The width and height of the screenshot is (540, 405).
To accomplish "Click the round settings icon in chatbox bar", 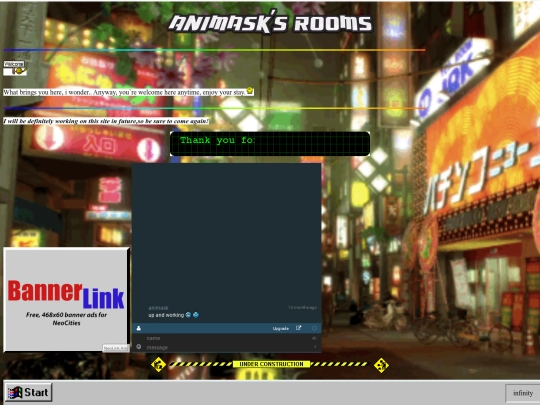I will 314,328.
